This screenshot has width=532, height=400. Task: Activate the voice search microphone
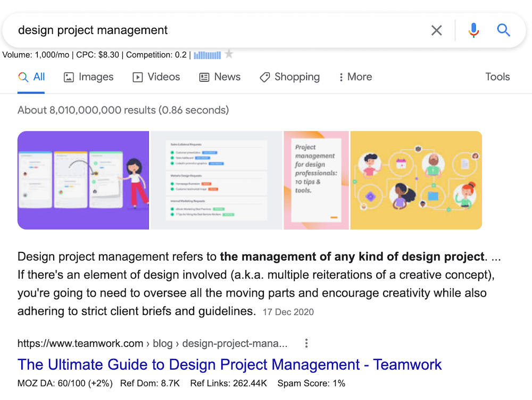[473, 30]
